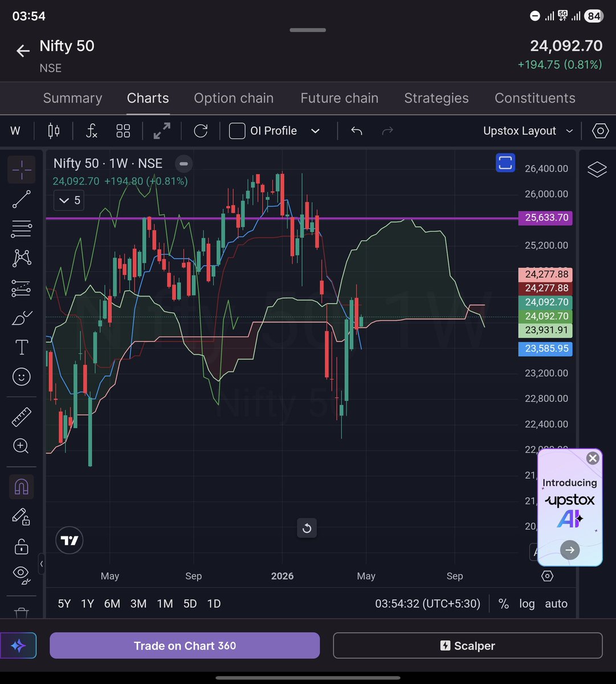Click the sparkle AI button at bottom left
Image resolution: width=616 pixels, height=684 pixels.
[x=18, y=646]
